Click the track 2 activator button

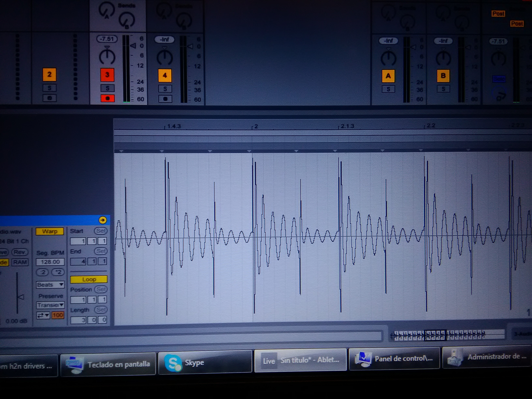[x=49, y=74]
